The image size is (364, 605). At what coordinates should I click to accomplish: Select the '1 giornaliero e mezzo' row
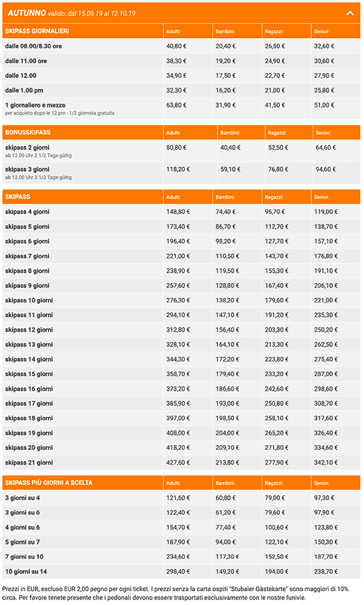[181, 108]
